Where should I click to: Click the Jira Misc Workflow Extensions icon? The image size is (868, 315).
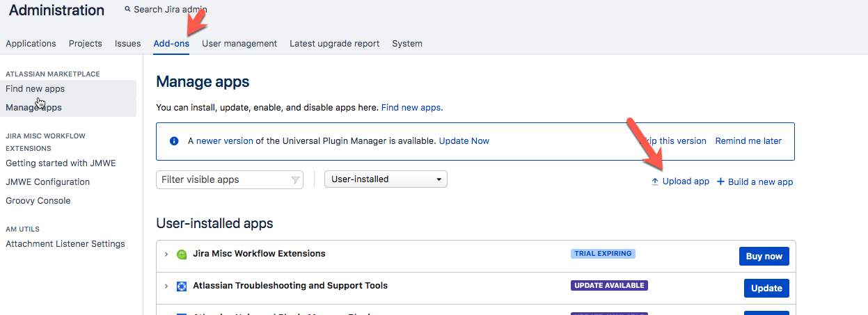pos(182,255)
